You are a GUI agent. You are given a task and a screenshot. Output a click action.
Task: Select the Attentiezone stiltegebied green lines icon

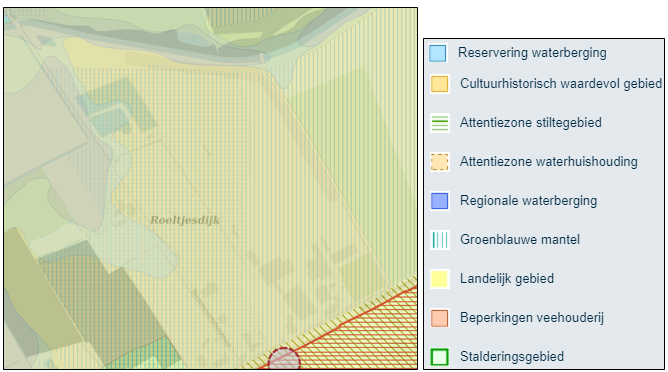tap(440, 123)
